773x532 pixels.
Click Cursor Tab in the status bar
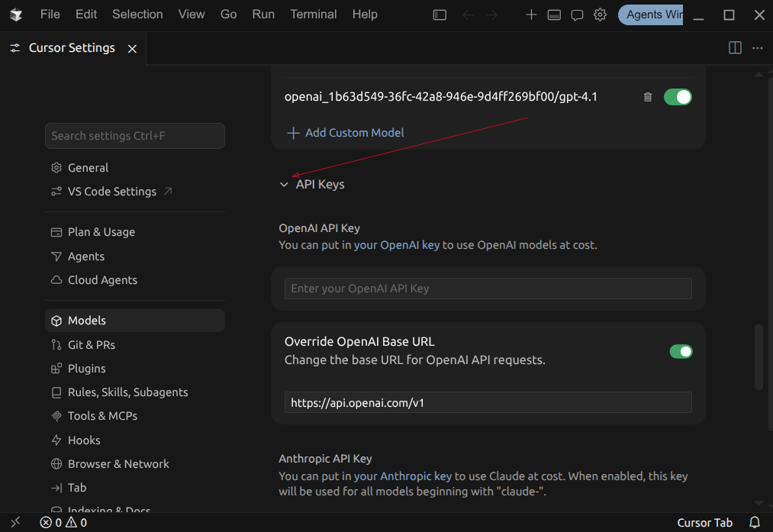704,523
